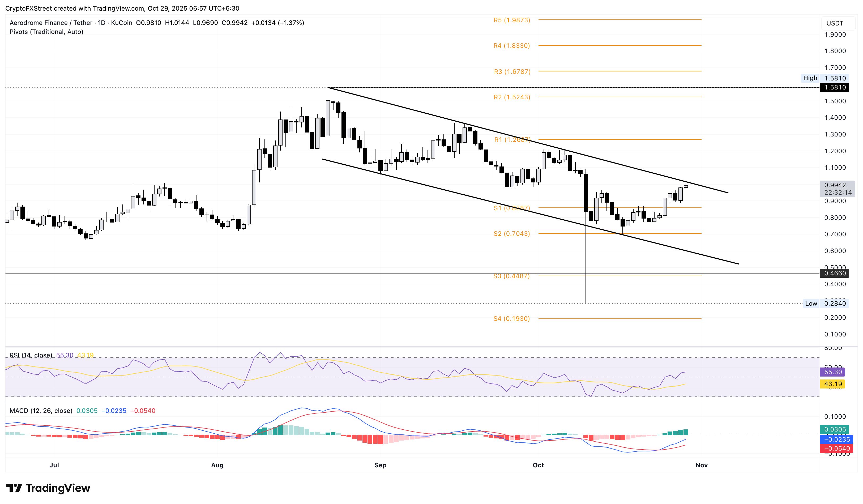Click the MACD (12, 26, close) legend
Image resolution: width=863 pixels, height=504 pixels.
pyautogui.click(x=41, y=411)
